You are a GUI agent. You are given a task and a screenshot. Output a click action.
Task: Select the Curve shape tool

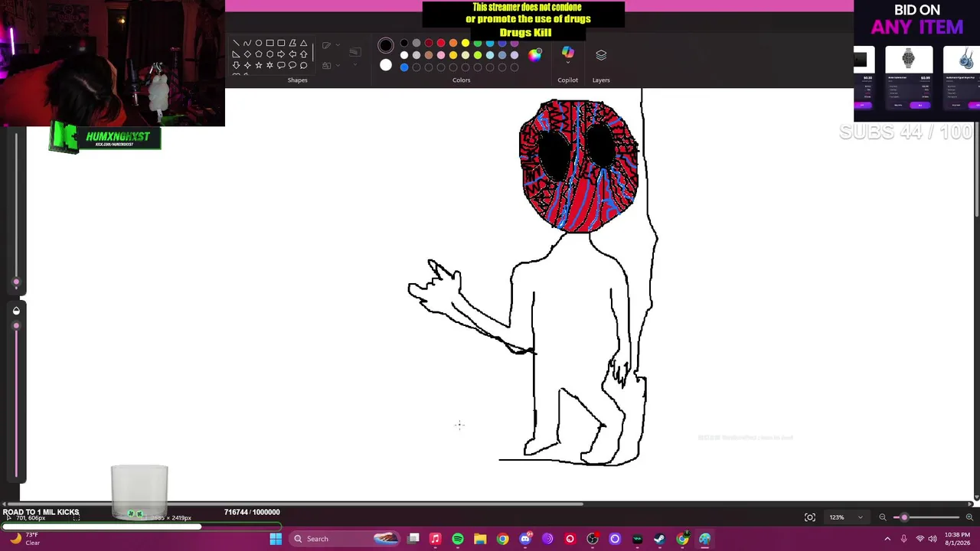pyautogui.click(x=247, y=43)
